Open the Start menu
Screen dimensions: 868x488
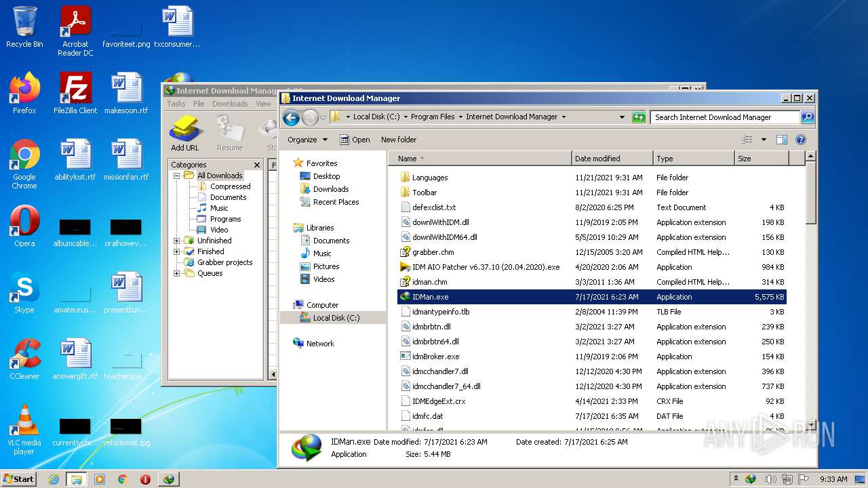point(19,479)
